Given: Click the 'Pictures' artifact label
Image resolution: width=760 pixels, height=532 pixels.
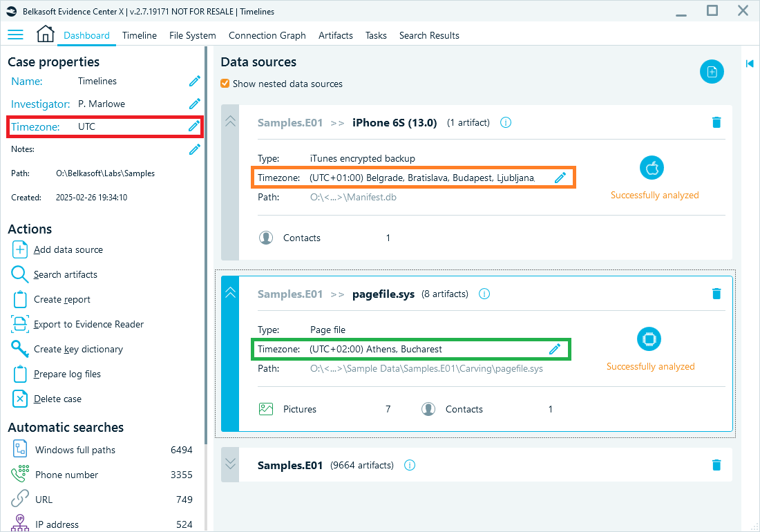Looking at the screenshot, I should coord(300,410).
